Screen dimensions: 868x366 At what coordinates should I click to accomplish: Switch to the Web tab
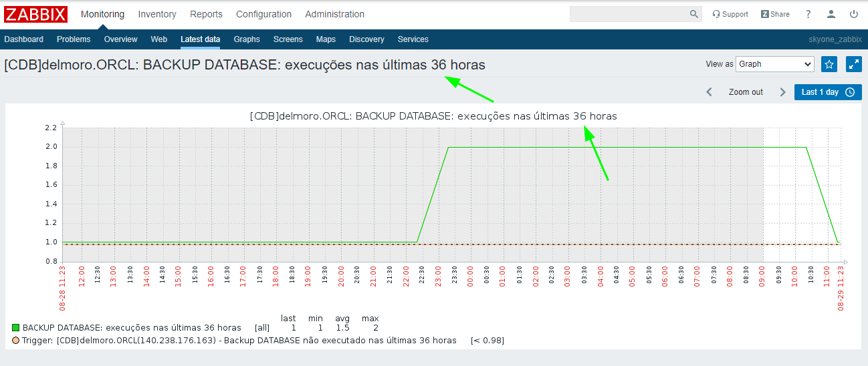point(159,39)
